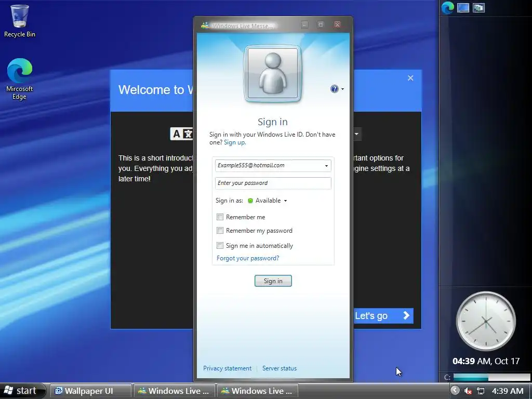The width and height of the screenshot is (532, 399).
Task: Tick the Remember my password checkbox
Action: (220, 231)
